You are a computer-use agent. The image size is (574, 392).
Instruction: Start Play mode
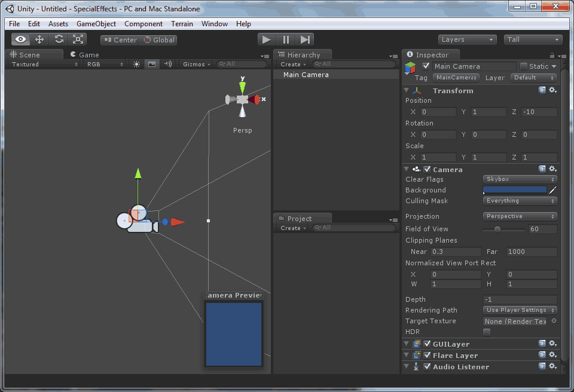(267, 39)
